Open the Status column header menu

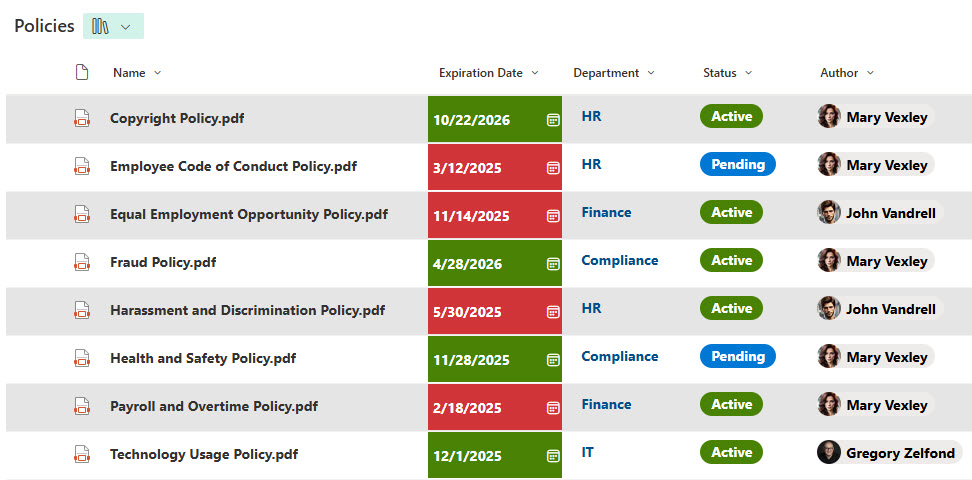point(748,73)
